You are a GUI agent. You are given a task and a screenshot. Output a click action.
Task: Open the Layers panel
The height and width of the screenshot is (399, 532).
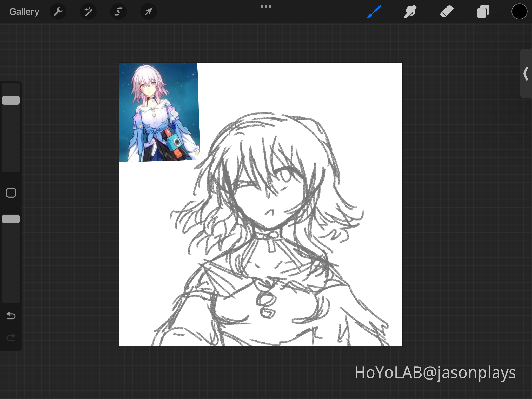coord(483,11)
